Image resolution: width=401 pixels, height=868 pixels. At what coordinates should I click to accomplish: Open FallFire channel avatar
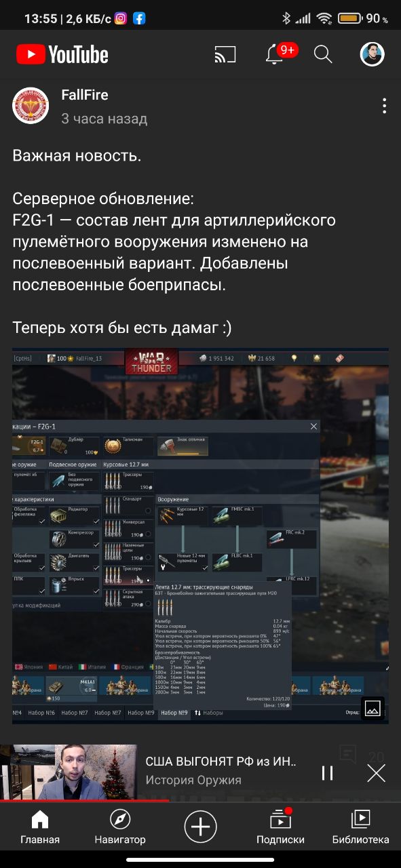pos(31,106)
